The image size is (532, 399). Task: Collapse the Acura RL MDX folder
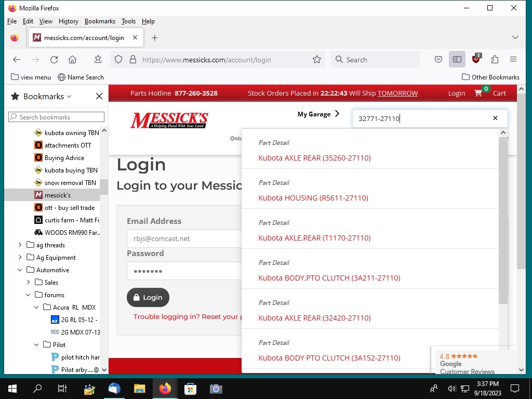point(37,308)
